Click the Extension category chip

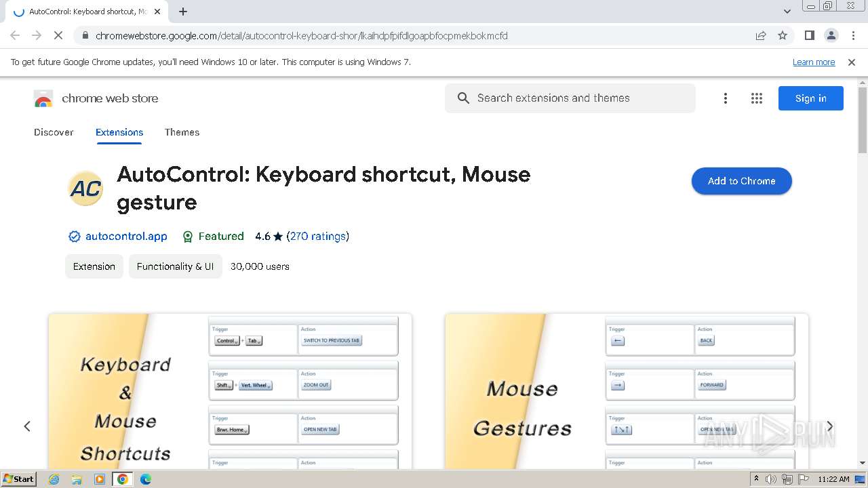coord(94,266)
